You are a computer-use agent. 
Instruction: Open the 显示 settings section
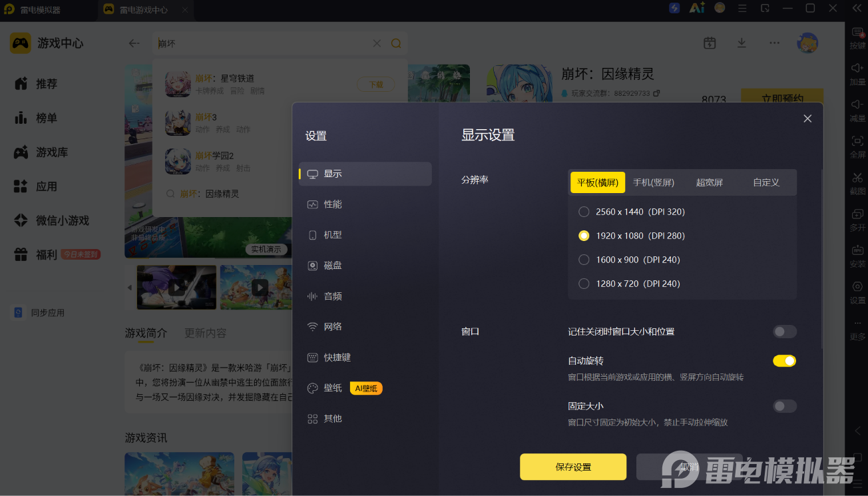click(x=365, y=174)
